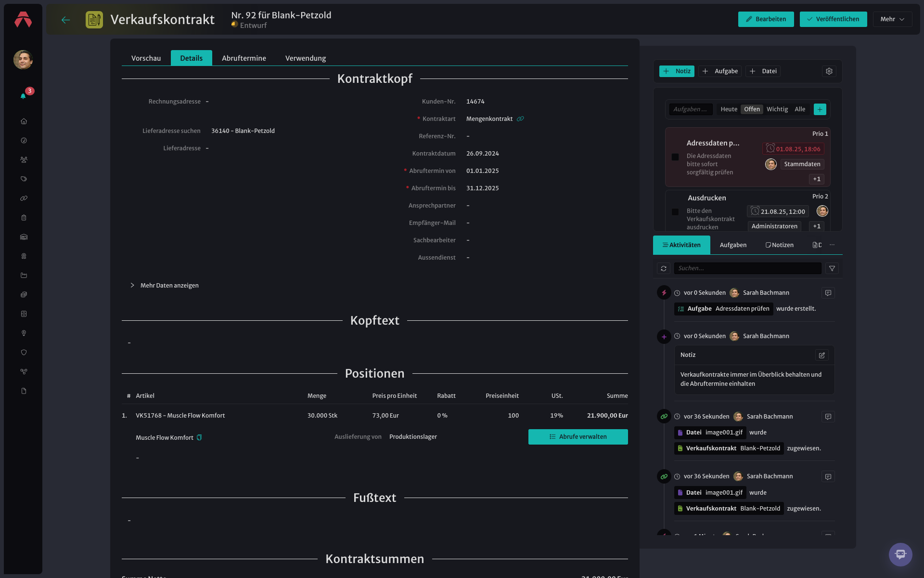Comment on the Adressdaten prüfen activity
Viewport: 924px width, 578px height.
tap(828, 293)
